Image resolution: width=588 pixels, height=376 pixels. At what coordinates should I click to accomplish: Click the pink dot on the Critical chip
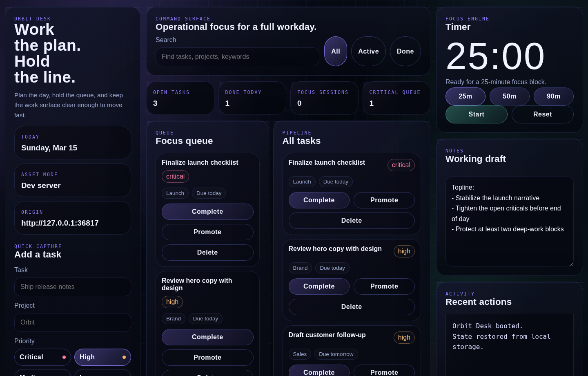[65, 357]
